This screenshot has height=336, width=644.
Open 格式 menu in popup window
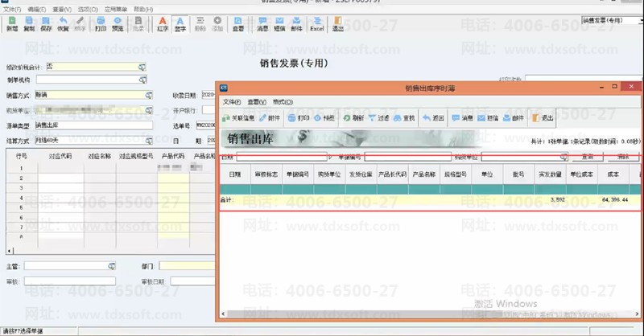point(283,102)
